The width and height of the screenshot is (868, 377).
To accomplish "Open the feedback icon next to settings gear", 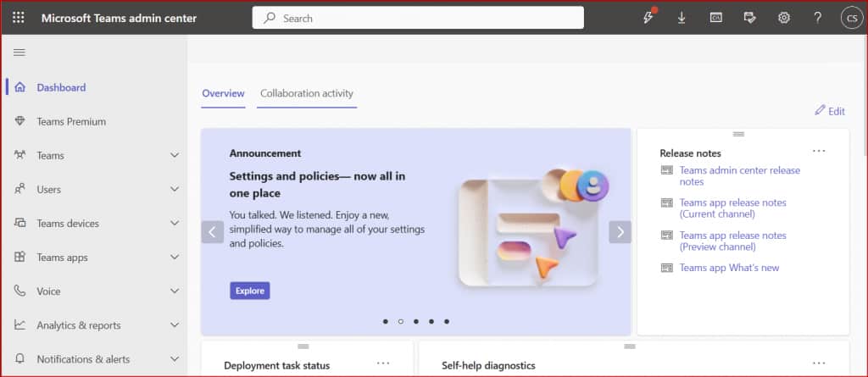I will (x=749, y=18).
